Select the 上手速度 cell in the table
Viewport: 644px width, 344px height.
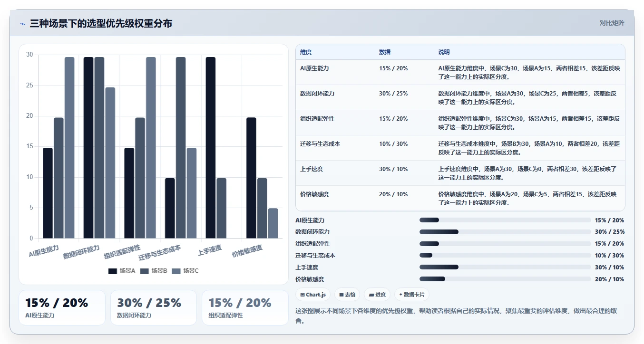[312, 169]
